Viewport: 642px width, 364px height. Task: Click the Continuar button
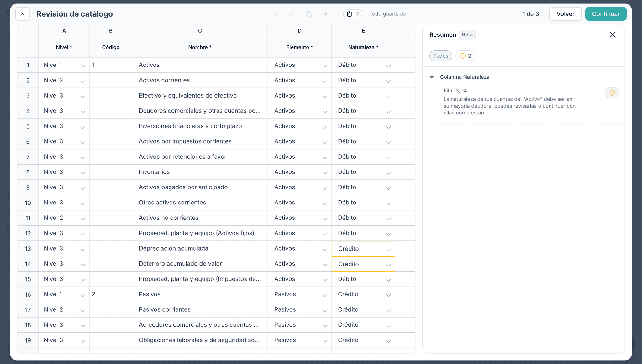point(605,14)
